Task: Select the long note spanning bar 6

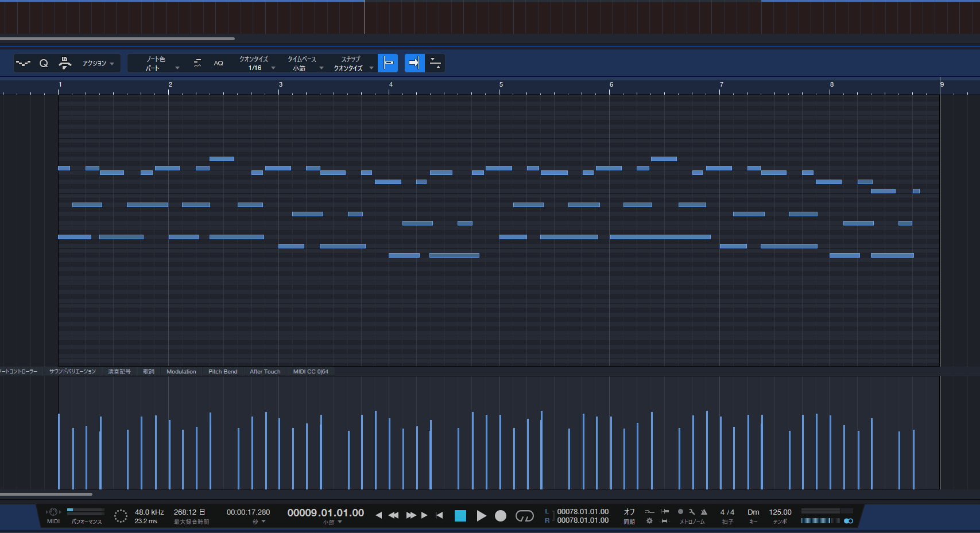Action: (660, 237)
